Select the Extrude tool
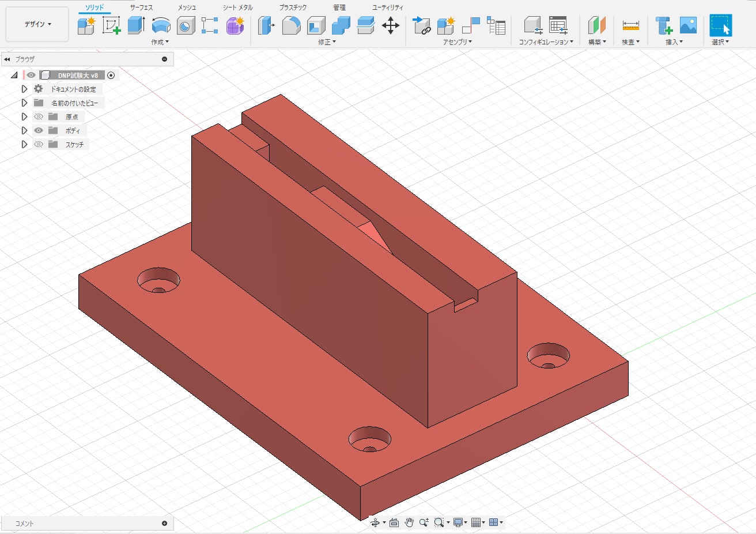The height and width of the screenshot is (534, 756). [136, 25]
